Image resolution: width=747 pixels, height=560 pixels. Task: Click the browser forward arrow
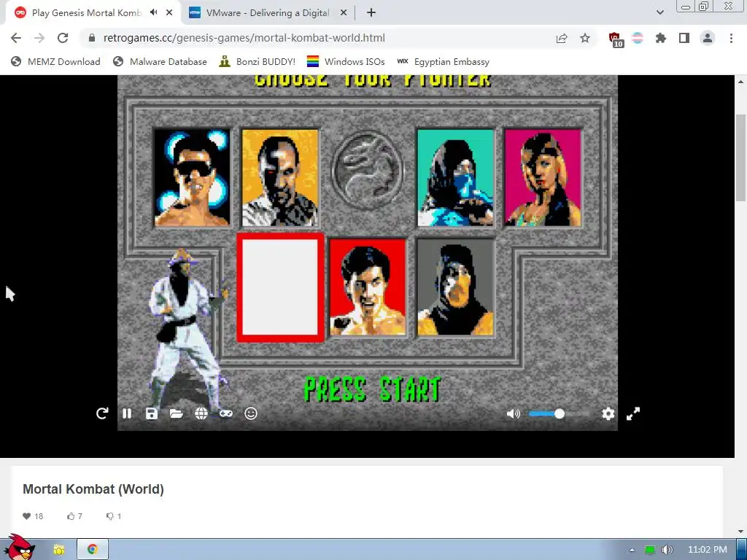(x=39, y=38)
